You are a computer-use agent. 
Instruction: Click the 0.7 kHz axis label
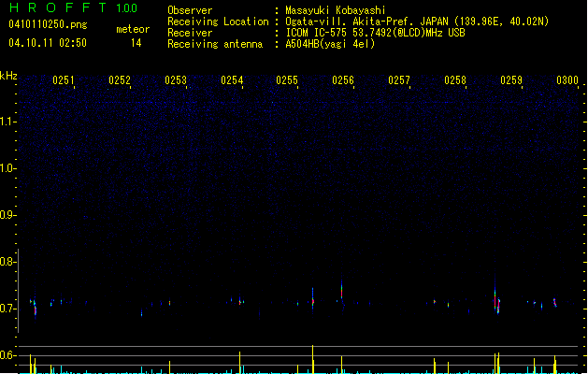click(7, 309)
